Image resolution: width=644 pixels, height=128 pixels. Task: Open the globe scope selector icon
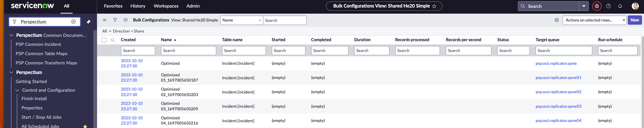pos(597,6)
